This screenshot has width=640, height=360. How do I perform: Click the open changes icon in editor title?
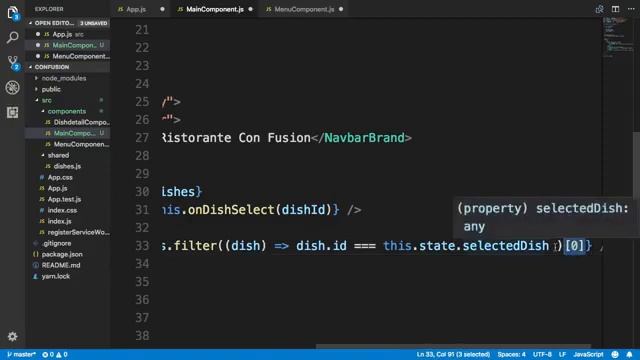coord(599,9)
